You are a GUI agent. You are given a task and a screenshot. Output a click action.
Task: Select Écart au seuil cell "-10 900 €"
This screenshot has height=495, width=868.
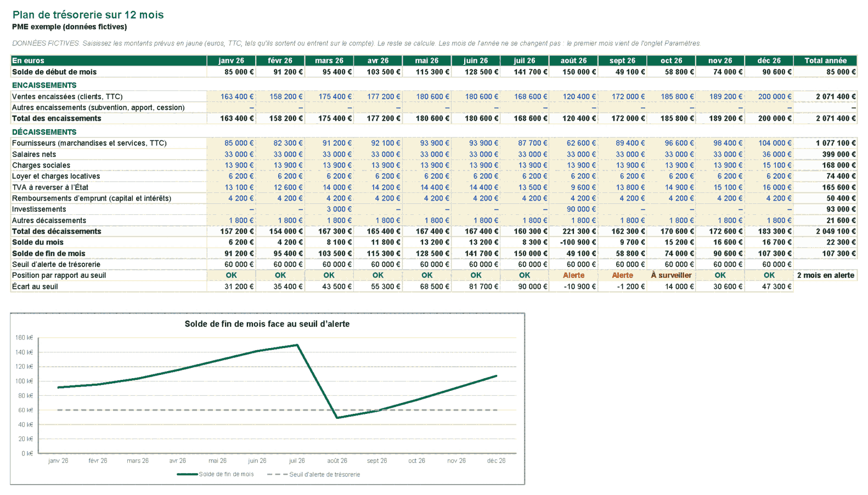pos(573,287)
